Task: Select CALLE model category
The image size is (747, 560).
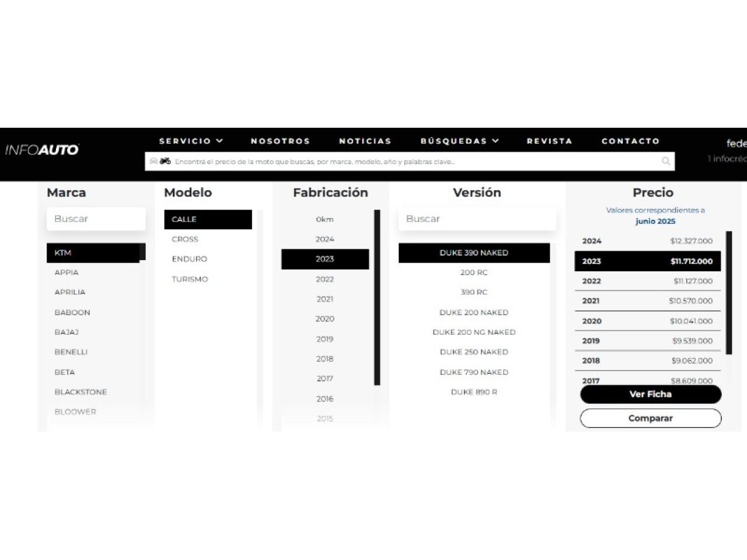Action: (x=208, y=219)
